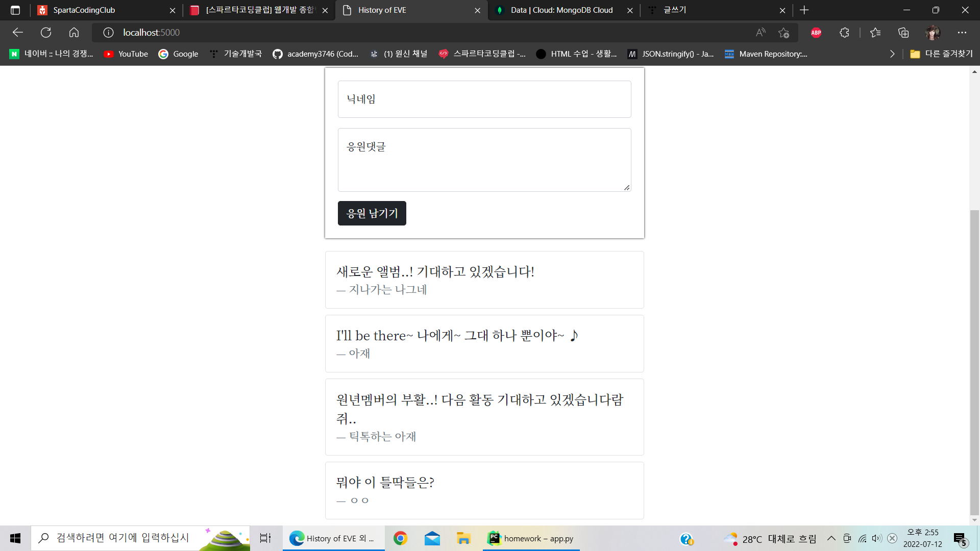Click the Read aloud icon in address bar
The height and width of the screenshot is (551, 980).
click(x=761, y=33)
